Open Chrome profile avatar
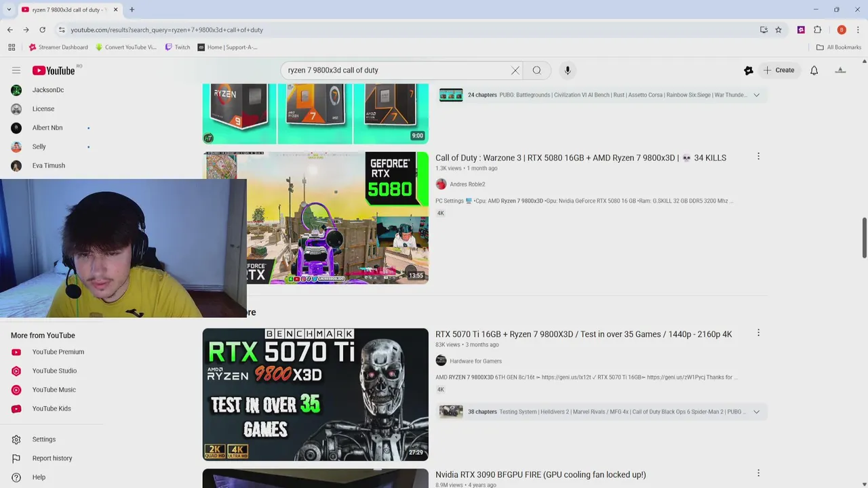This screenshot has height=488, width=868. click(842, 30)
